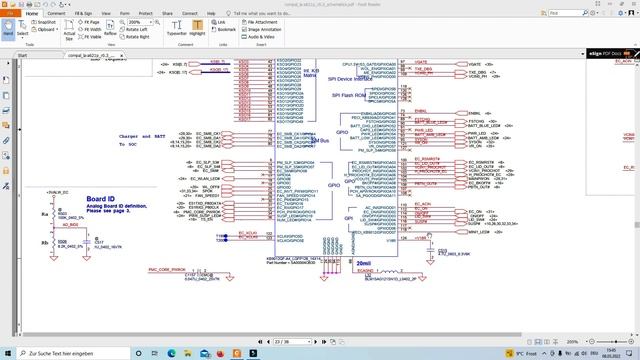
Task: Open the digital signatures side panel
Action: coord(6,186)
